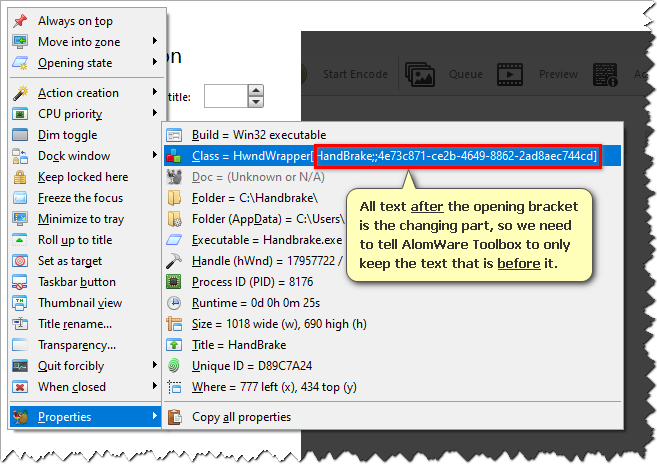
Task: Click the Keep locked here padlock icon
Action: click(x=20, y=177)
